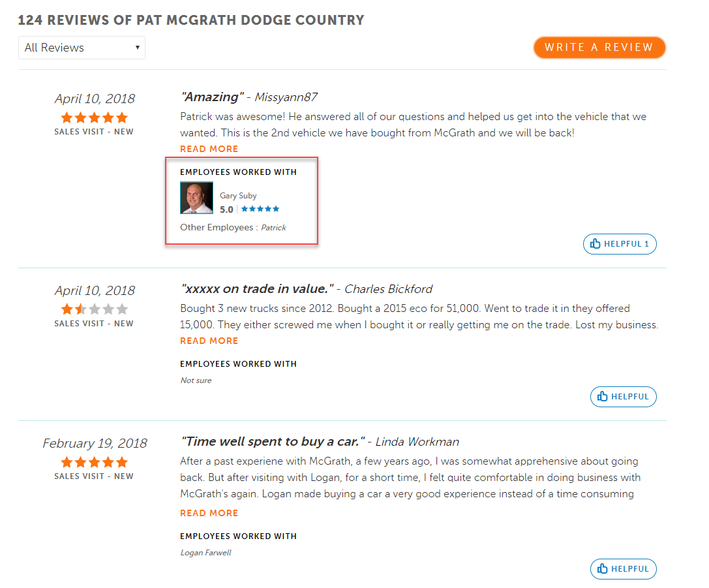Click the five-star rating under first April 10
Viewport: 709px width, 588px height.
tap(94, 118)
